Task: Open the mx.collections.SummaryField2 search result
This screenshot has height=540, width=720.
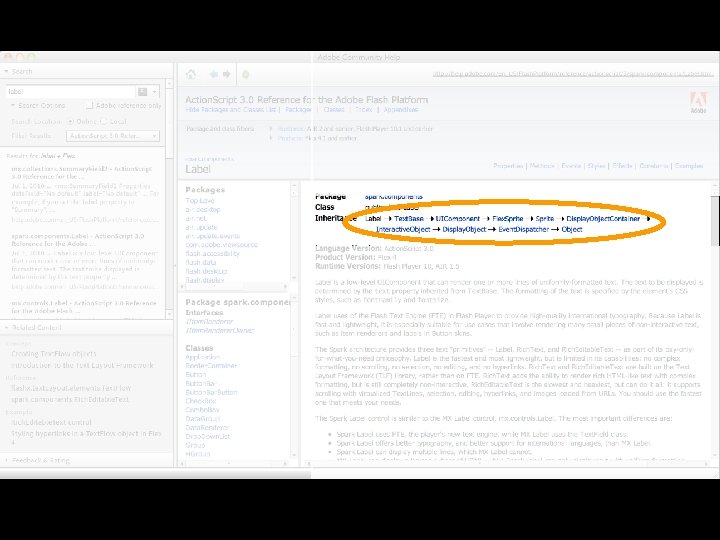Action: click(x=81, y=173)
